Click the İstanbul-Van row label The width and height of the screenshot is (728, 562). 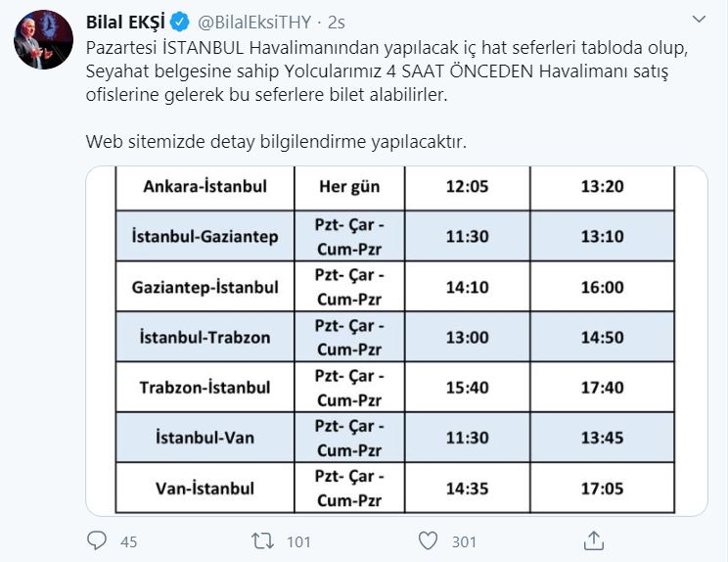(x=205, y=439)
